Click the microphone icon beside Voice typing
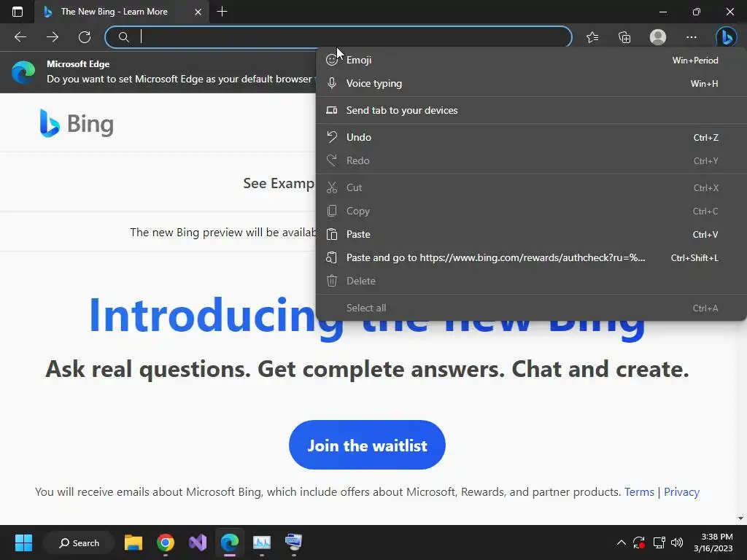 [x=332, y=83]
